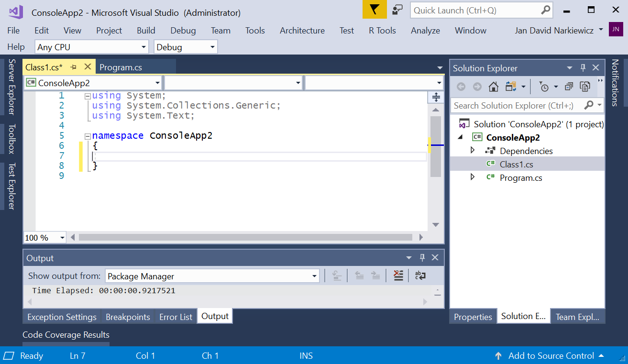Click the JN account avatar icon
Image resolution: width=628 pixels, height=364 pixels.
click(x=616, y=29)
